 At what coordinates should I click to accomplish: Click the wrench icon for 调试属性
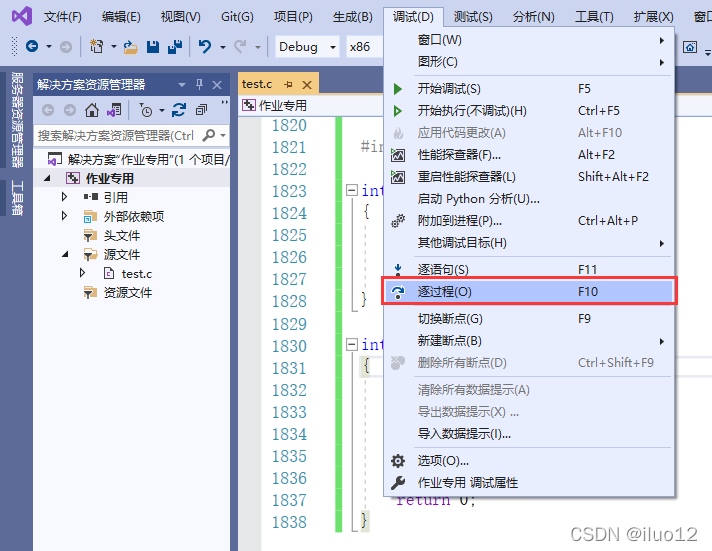coord(398,483)
